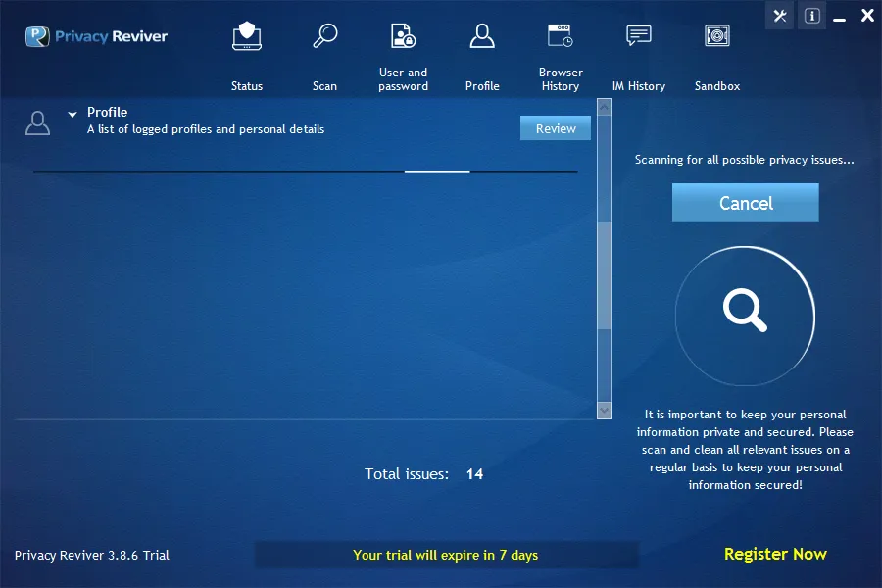
Task: Click 'A list of logged profiles and personal details'
Action: coord(206,129)
